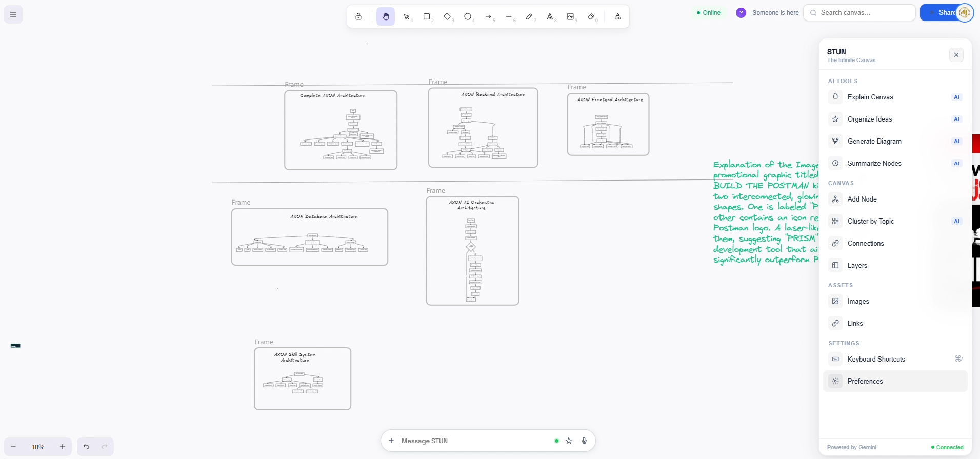The width and height of the screenshot is (980, 459).
Task: Open Generate Diagram AI tool
Action: point(895,141)
